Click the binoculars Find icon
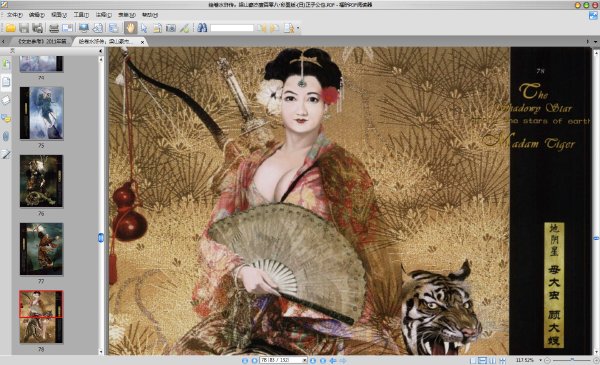The width and height of the screenshot is (600, 365). click(x=202, y=28)
